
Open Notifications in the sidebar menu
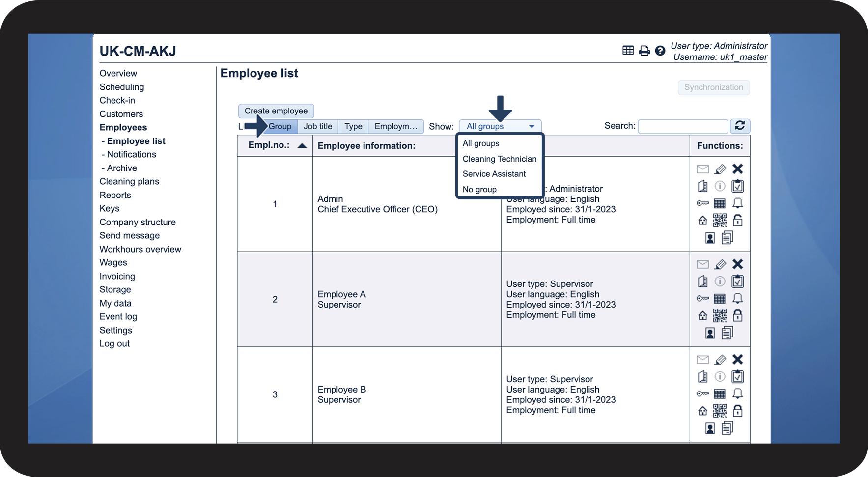(132, 154)
